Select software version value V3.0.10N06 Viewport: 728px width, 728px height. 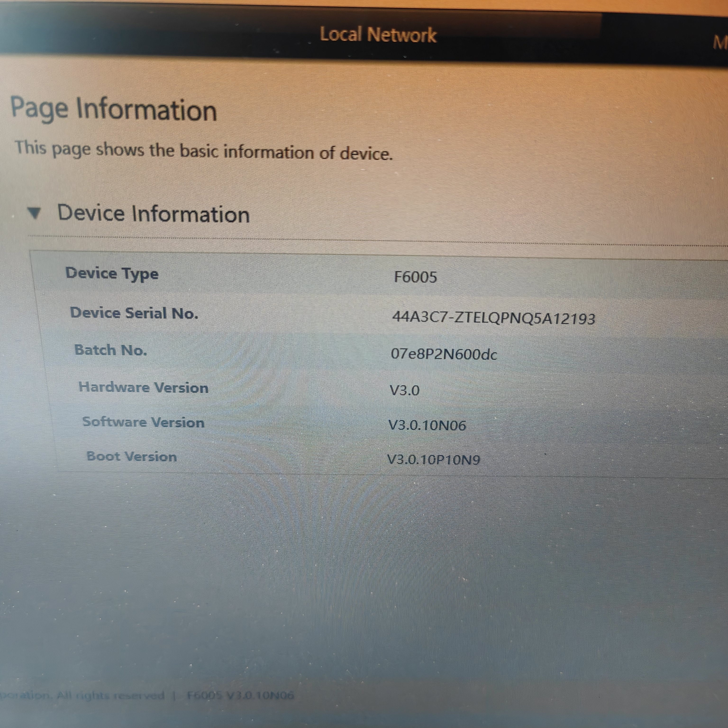[427, 425]
